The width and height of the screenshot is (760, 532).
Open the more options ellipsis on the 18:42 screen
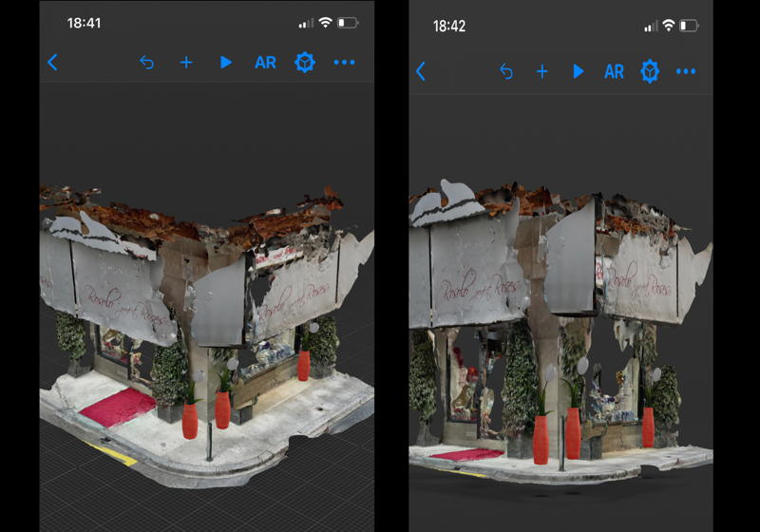686,71
